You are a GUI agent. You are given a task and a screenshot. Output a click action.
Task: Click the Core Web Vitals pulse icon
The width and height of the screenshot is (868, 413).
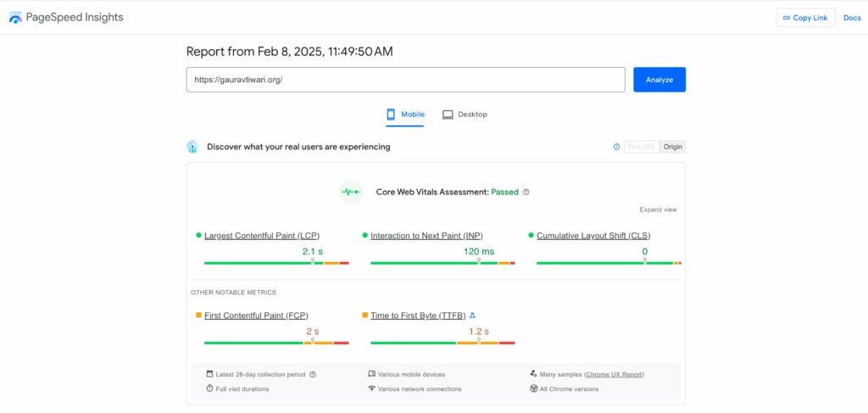point(351,193)
